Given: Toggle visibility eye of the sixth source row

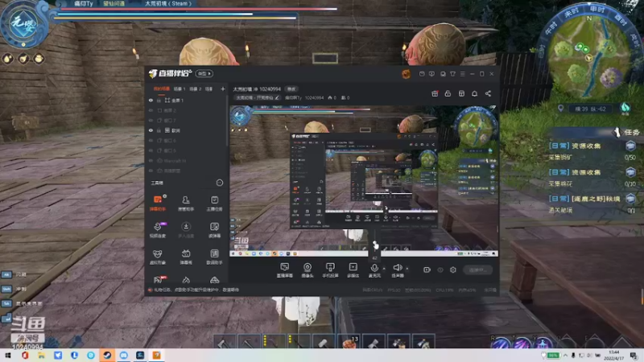Looking at the screenshot, I should tap(151, 150).
